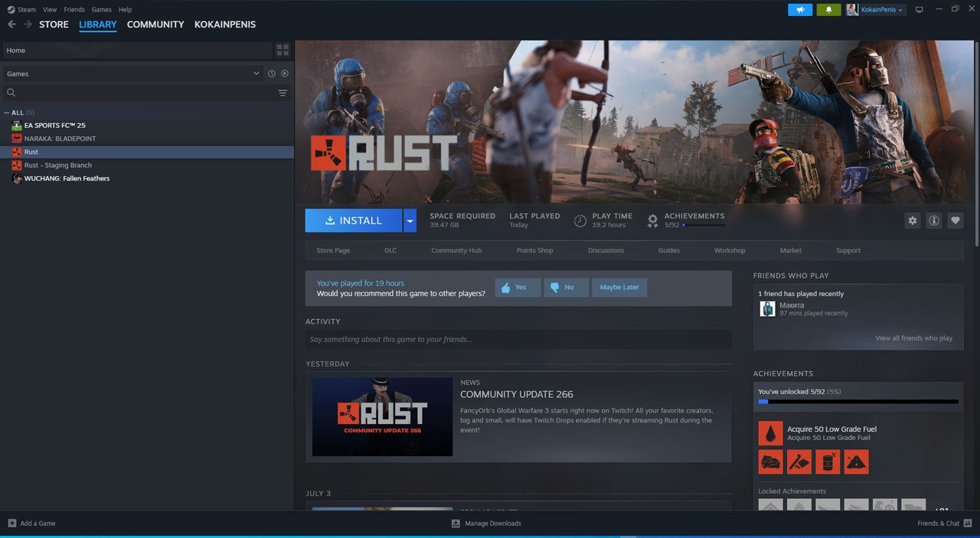Open the notifications bell
The image size is (980, 538).
(x=828, y=10)
